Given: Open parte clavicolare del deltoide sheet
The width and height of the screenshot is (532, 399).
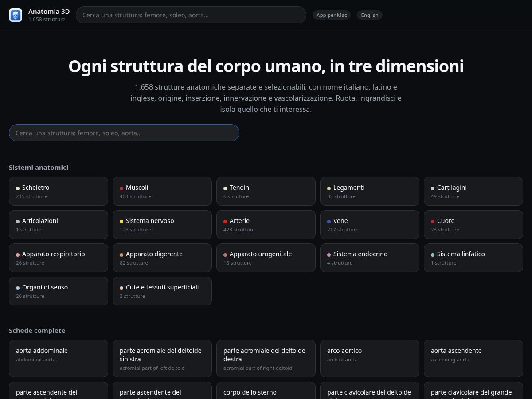Looking at the screenshot, I should click(370, 391).
